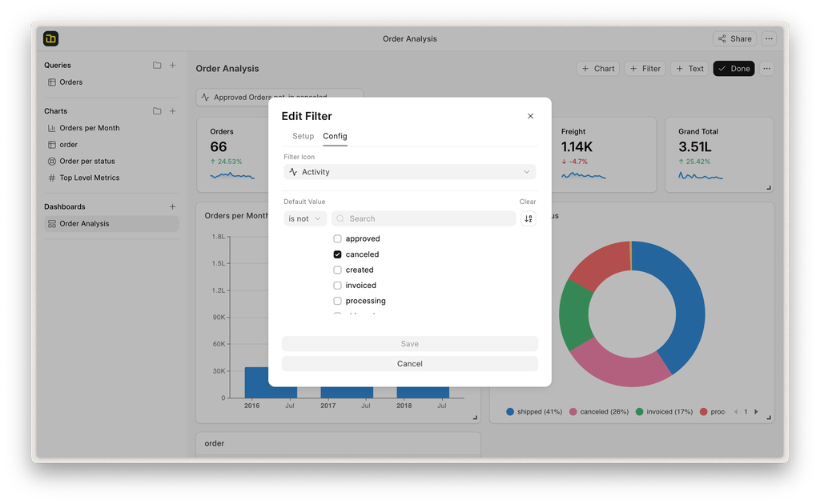Add a new query with plus icon

172,66
